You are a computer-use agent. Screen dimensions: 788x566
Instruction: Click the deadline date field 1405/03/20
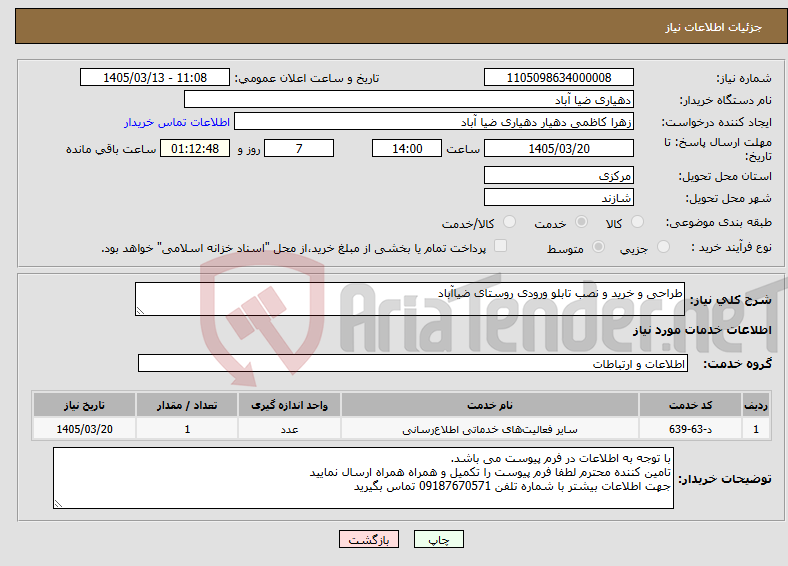(558, 148)
